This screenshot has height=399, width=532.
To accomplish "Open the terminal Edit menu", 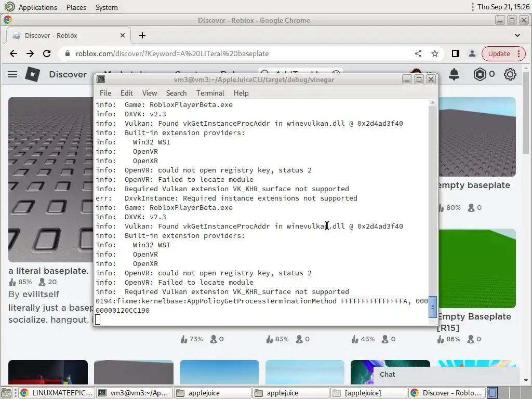I will (127, 93).
